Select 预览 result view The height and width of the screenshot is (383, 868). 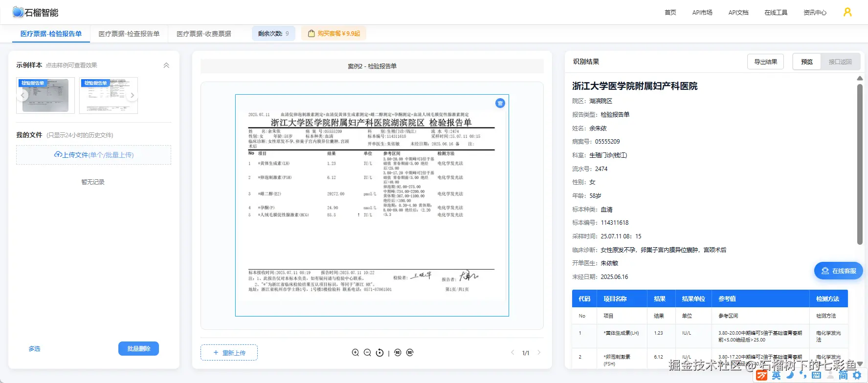click(807, 62)
